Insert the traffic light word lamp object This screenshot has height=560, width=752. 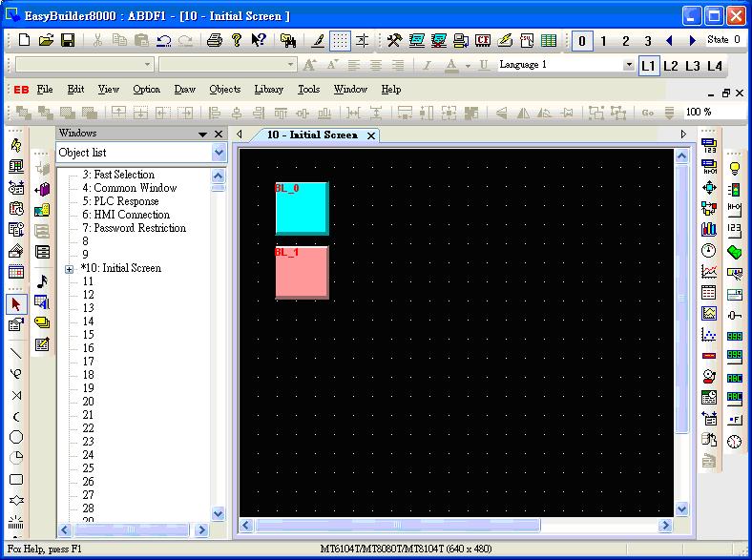click(734, 190)
